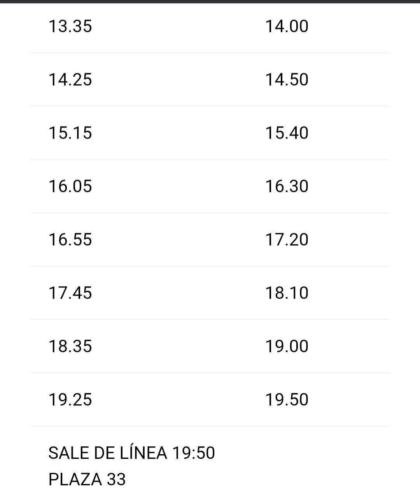Select the 16.55 timetable cell
The height and width of the screenshot is (504, 420).
(x=70, y=240)
